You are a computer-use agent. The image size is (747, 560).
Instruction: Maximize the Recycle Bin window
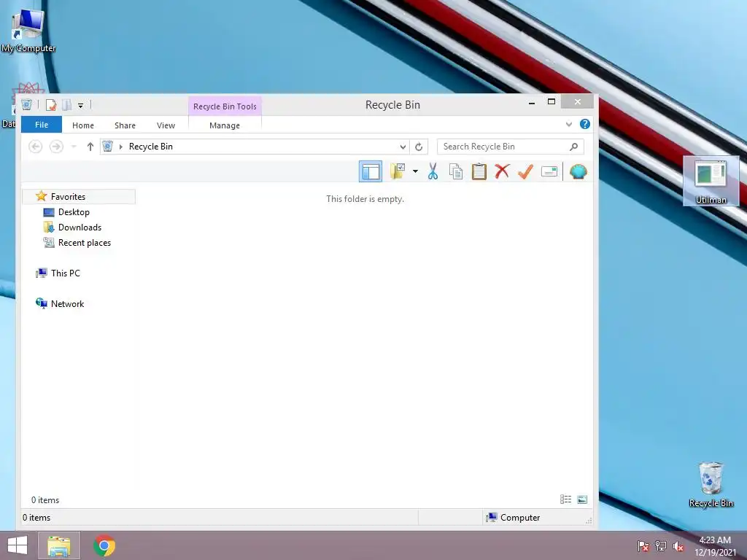(x=551, y=101)
